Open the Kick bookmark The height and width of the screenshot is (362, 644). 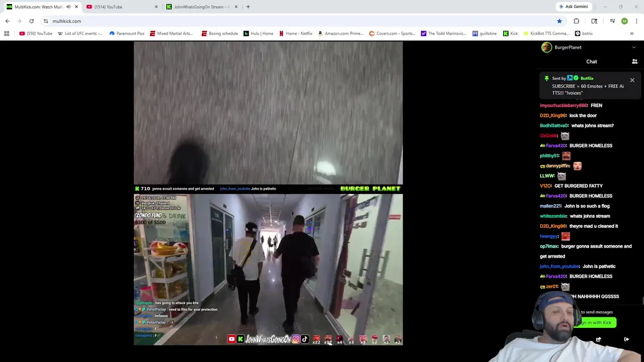pyautogui.click(x=510, y=34)
